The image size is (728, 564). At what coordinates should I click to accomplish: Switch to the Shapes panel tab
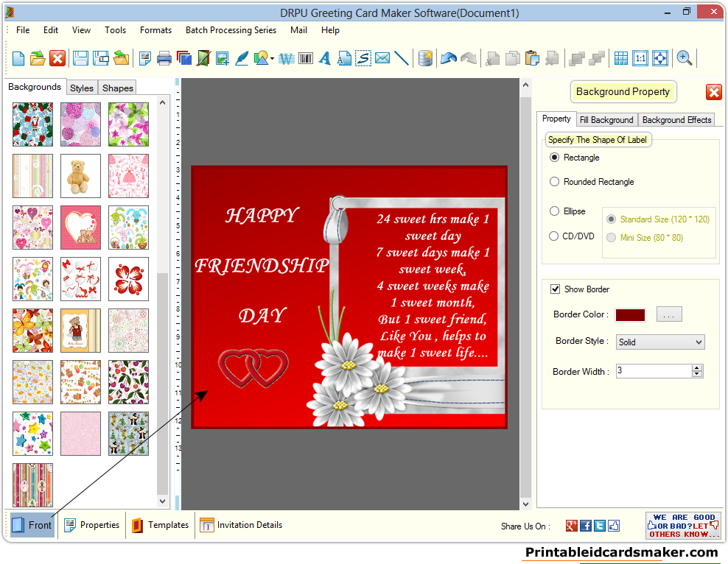[x=117, y=88]
